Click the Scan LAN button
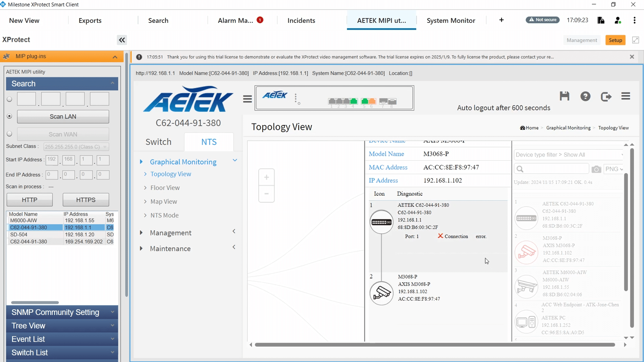Image resolution: width=644 pixels, height=362 pixels. click(63, 116)
